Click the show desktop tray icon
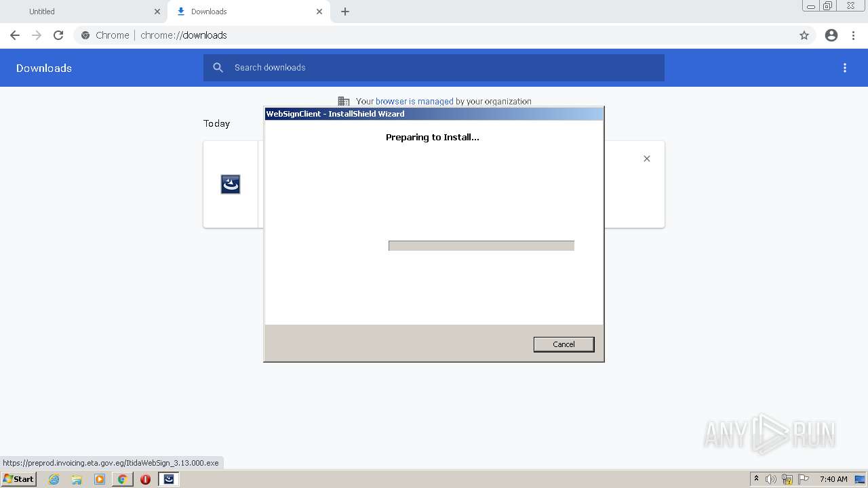The image size is (868, 488). click(860, 479)
